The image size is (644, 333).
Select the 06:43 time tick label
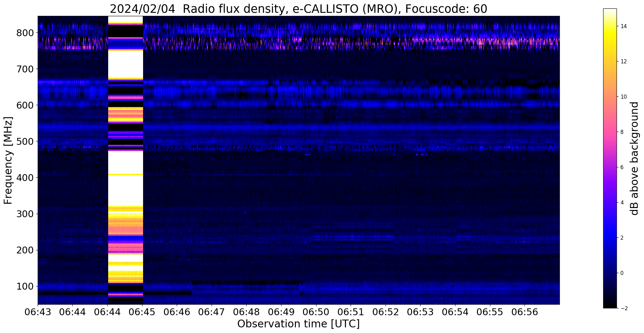(x=38, y=312)
